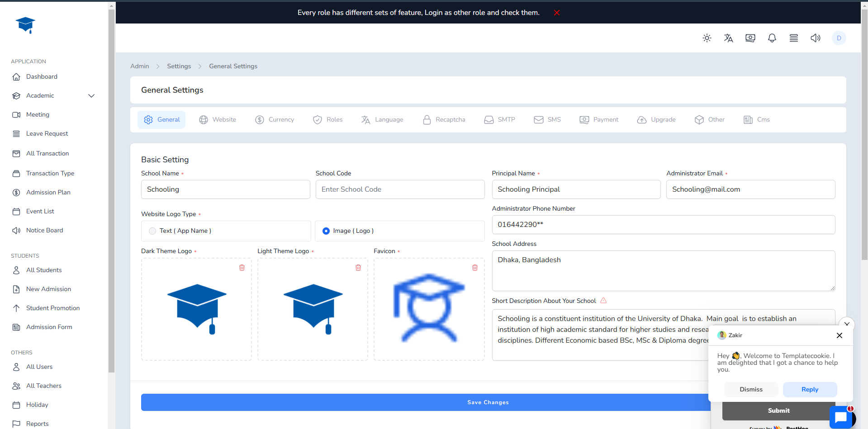Screen dimensions: 868x429
Task: Open the language switcher in the header
Action: 728,38
